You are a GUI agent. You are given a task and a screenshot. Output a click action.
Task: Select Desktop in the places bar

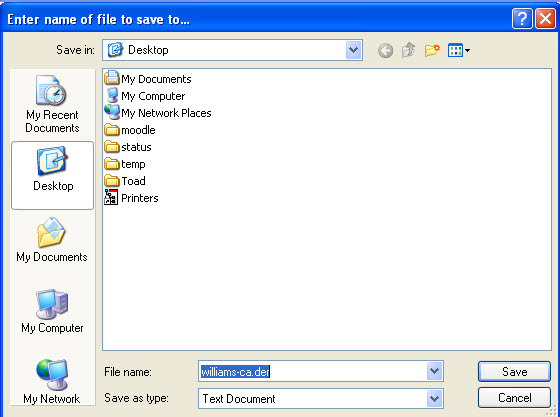click(x=52, y=175)
